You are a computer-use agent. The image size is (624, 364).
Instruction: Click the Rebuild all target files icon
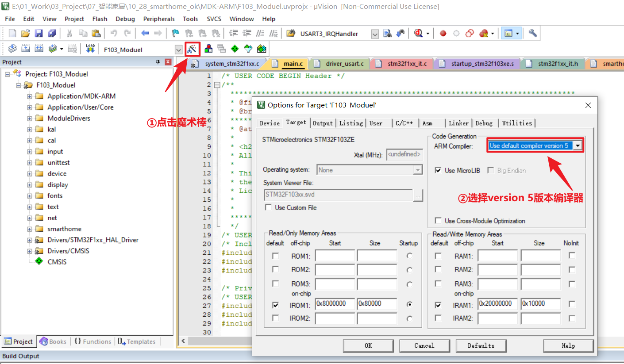tap(39, 49)
